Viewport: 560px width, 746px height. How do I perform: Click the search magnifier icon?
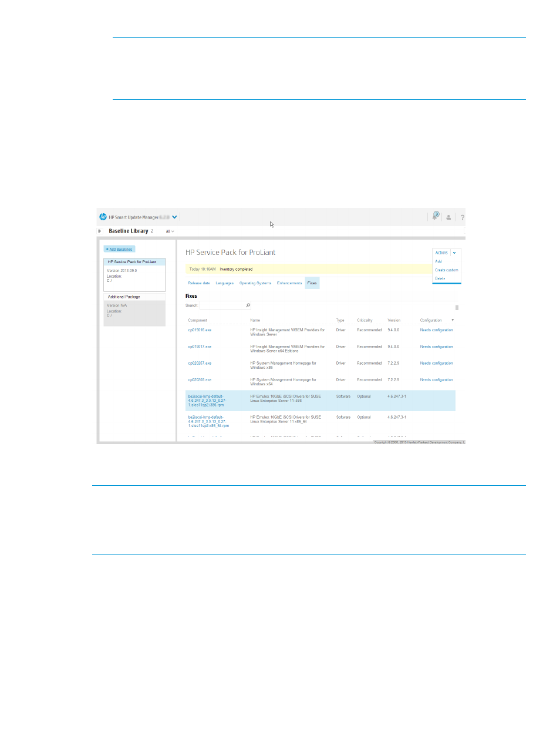click(x=248, y=305)
